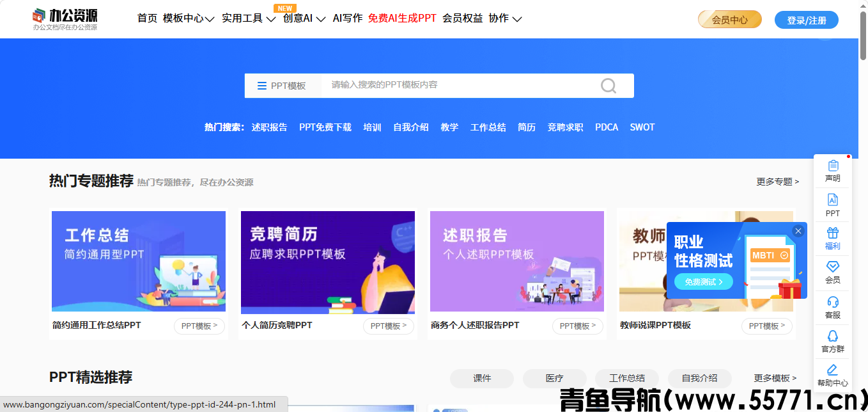Open 更多模板 link
Screen dimensions: 868x412
coord(775,378)
